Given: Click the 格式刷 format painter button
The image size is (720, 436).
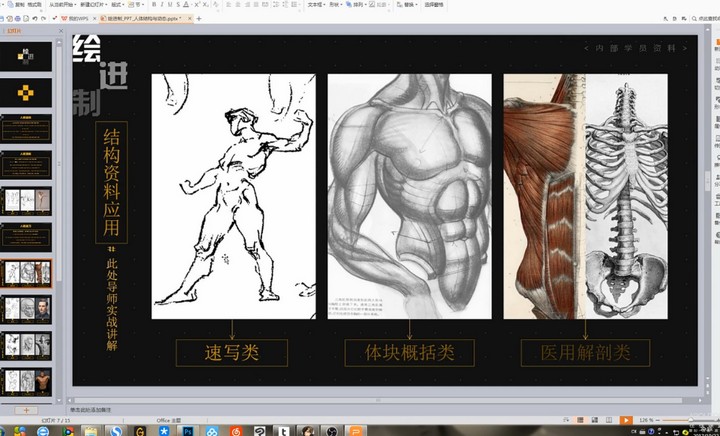Looking at the screenshot, I should click(34, 4).
